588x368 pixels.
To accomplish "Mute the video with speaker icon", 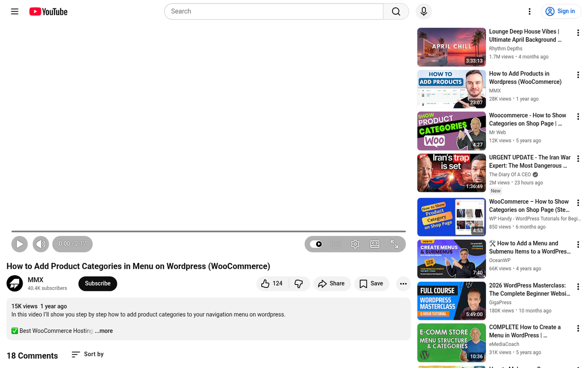I will 41,244.
